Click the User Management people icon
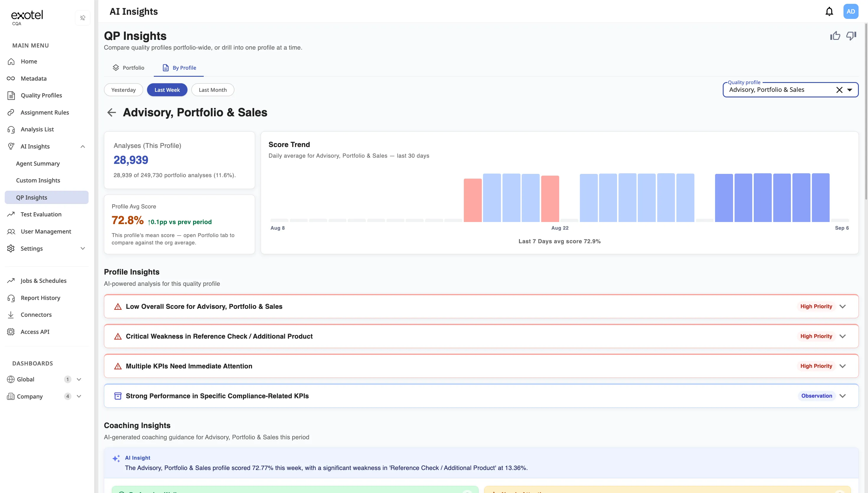The height and width of the screenshot is (493, 868). [11, 232]
